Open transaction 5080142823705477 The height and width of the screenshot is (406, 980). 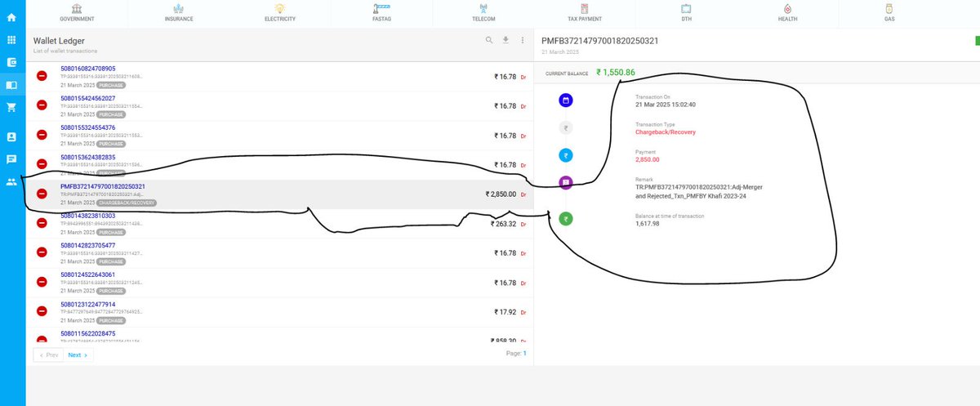88,245
